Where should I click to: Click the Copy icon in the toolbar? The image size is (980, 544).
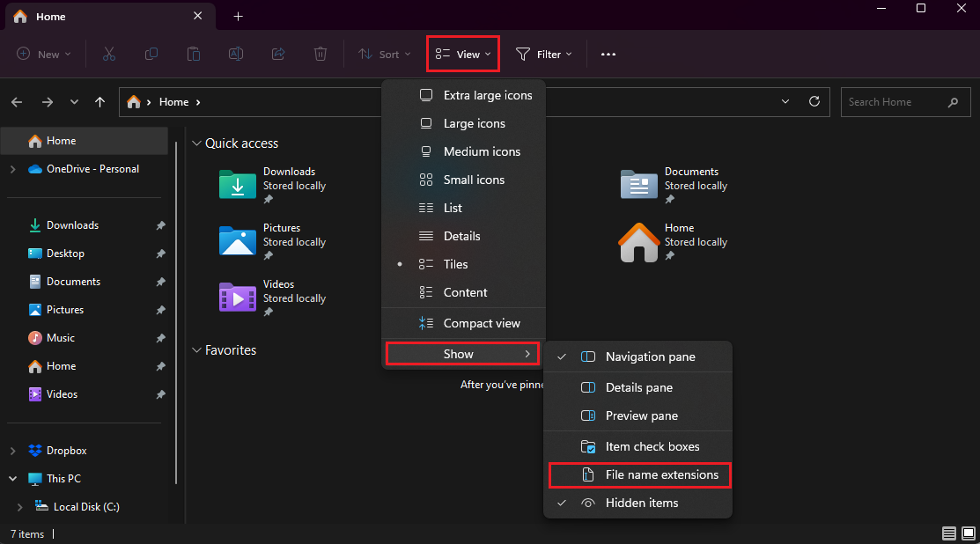(x=151, y=54)
